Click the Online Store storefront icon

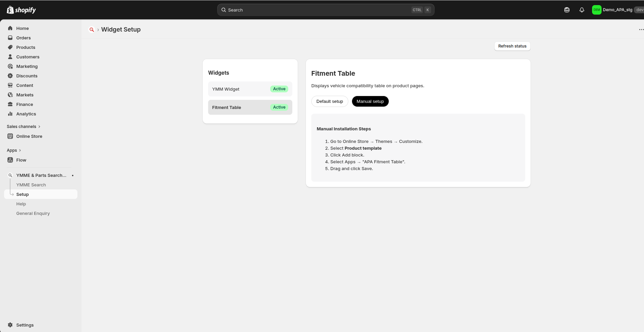10,136
